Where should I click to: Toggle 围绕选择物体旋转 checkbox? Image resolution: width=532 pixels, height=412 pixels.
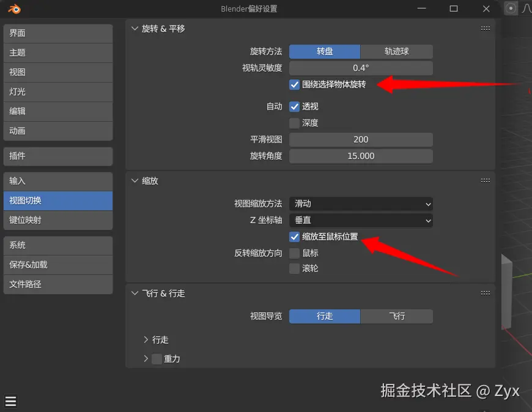[x=295, y=84]
